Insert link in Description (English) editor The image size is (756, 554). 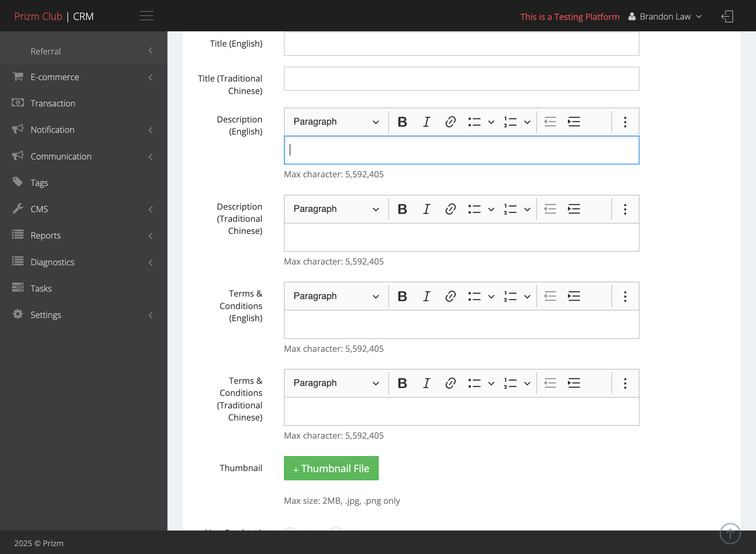450,122
